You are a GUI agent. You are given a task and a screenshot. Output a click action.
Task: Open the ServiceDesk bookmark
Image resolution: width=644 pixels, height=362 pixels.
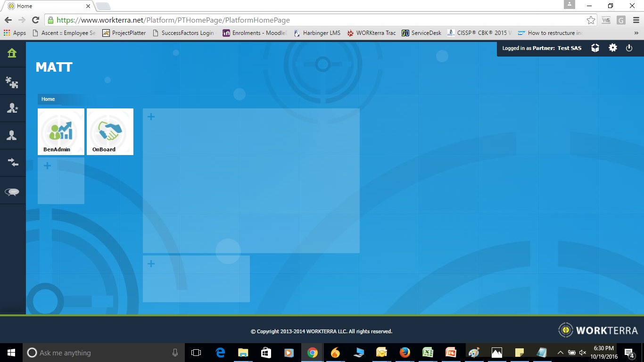click(421, 33)
